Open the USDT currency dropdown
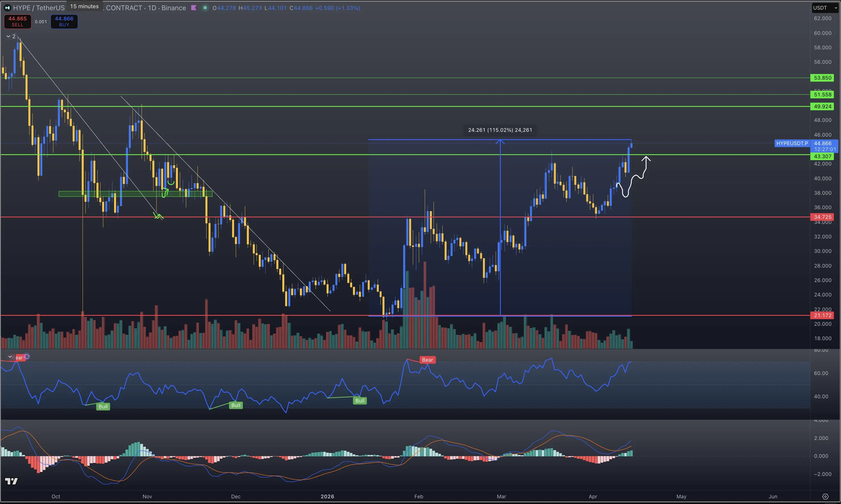This screenshot has height=504, width=841. [825, 8]
